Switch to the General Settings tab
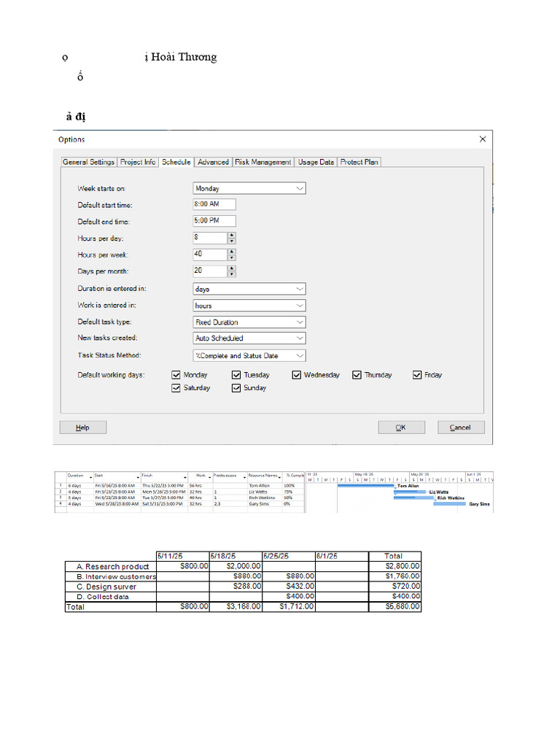 (x=88, y=162)
